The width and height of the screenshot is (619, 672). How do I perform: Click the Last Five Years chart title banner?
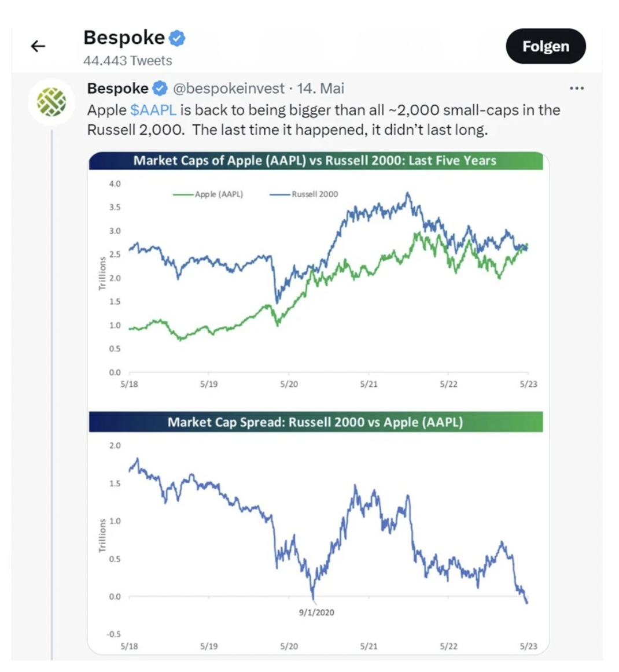[x=316, y=161]
